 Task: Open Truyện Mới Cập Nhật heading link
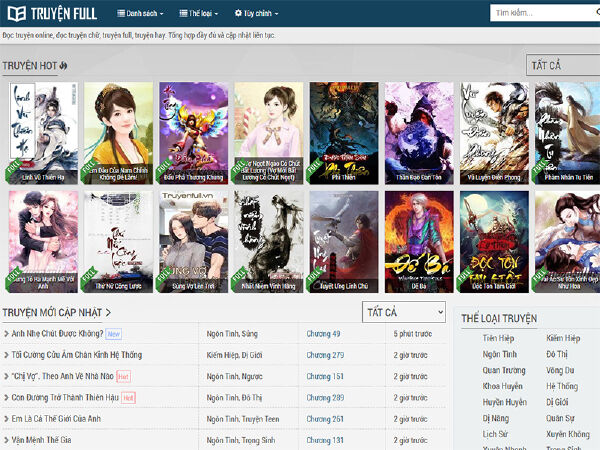(52, 313)
